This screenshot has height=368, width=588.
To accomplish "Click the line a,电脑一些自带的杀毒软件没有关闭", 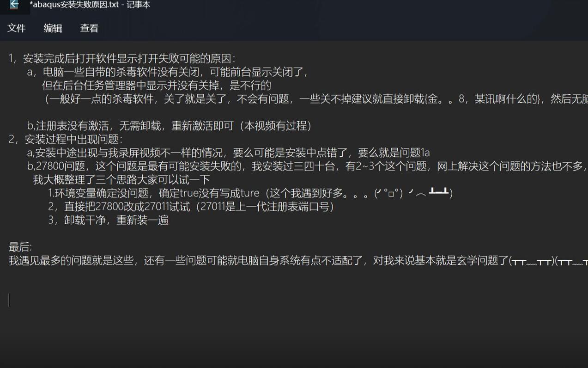I will tap(168, 72).
